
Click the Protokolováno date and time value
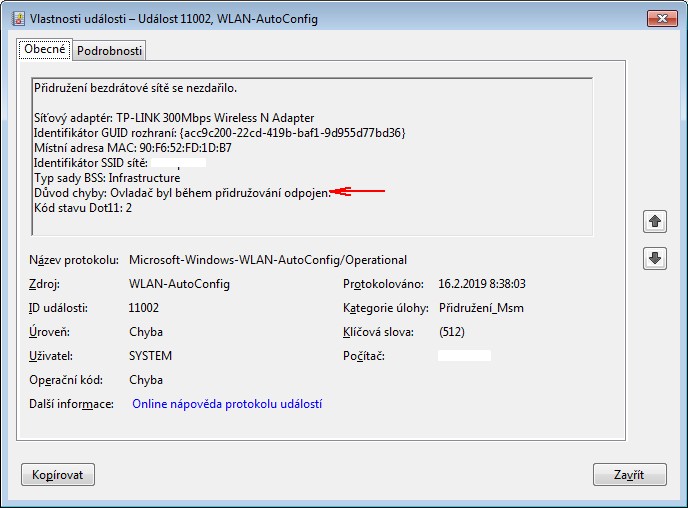pyautogui.click(x=482, y=284)
